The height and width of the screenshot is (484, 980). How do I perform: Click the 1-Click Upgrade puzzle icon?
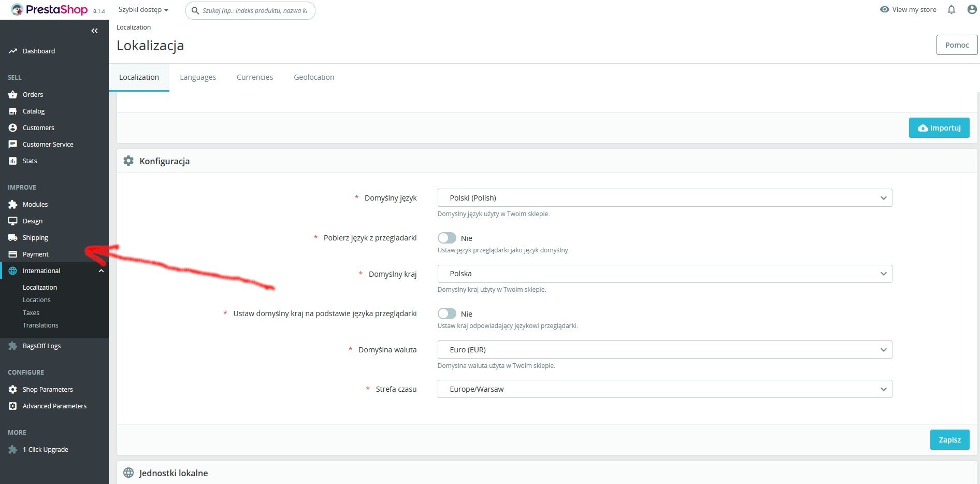pos(13,450)
